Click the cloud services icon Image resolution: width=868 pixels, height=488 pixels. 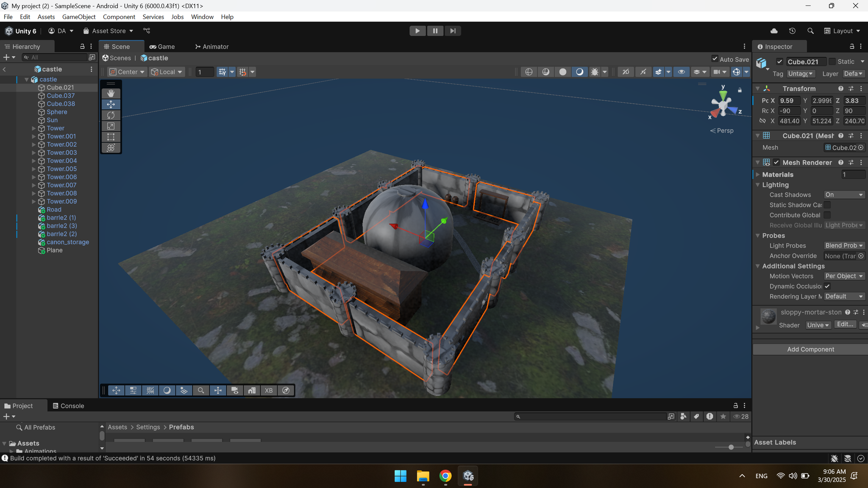(774, 31)
